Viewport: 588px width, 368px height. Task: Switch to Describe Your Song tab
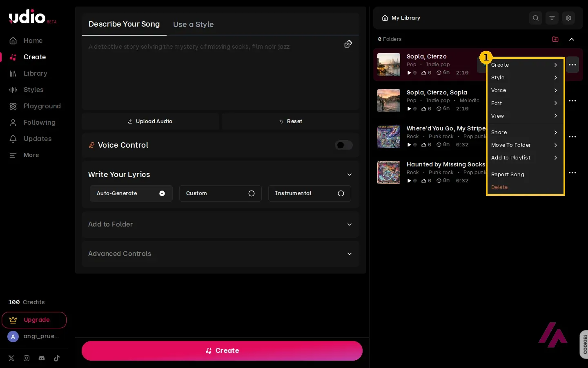pyautogui.click(x=124, y=24)
